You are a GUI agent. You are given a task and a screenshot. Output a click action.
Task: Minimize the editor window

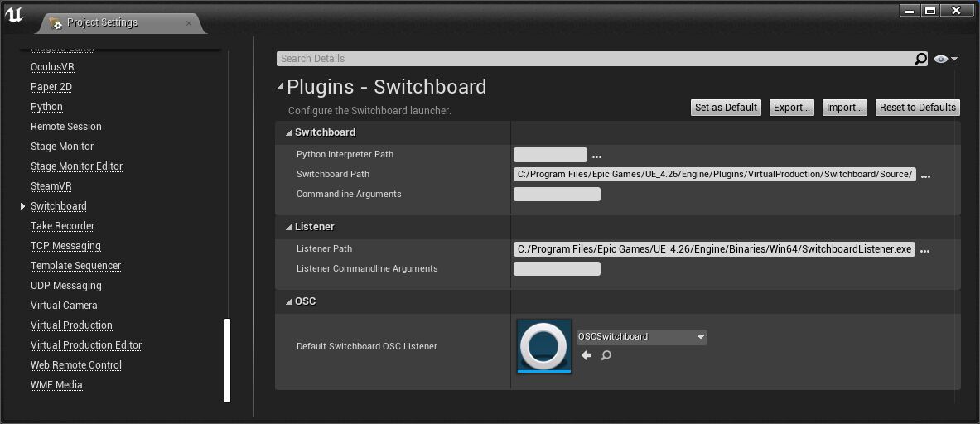click(910, 12)
